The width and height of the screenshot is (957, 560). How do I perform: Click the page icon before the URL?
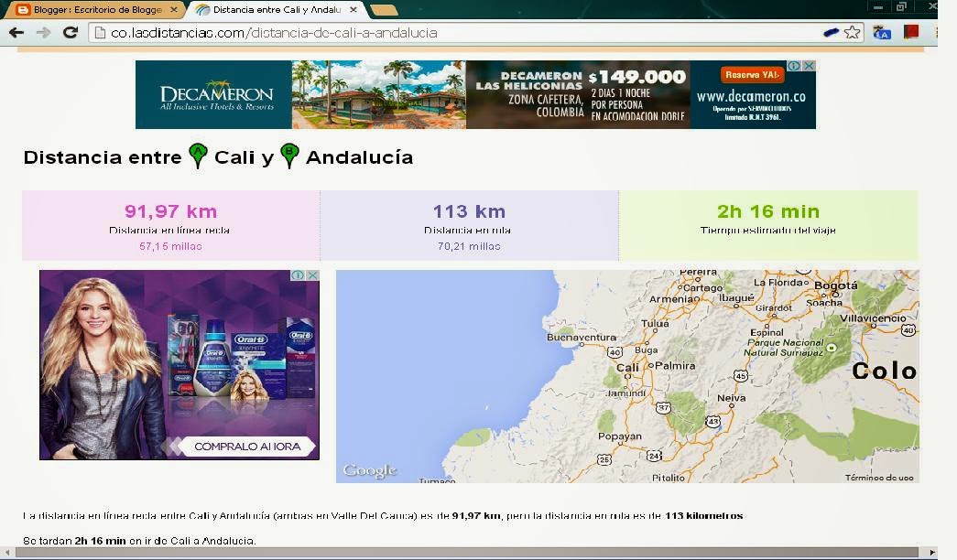pyautogui.click(x=100, y=33)
